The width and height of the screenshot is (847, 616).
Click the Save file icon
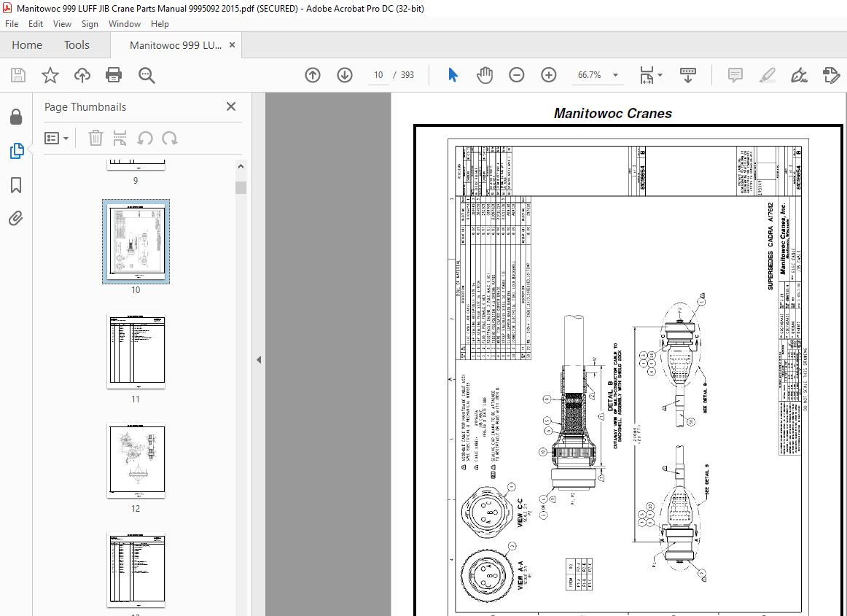click(x=17, y=75)
